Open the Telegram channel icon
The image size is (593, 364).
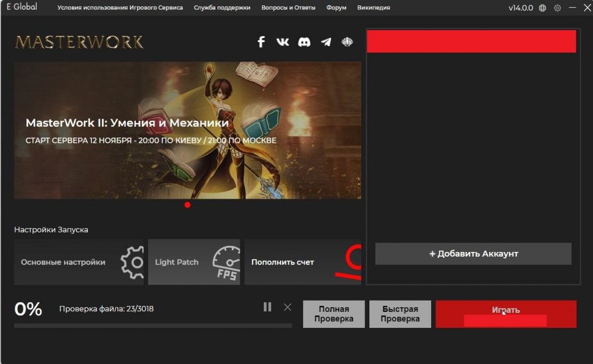pos(326,42)
